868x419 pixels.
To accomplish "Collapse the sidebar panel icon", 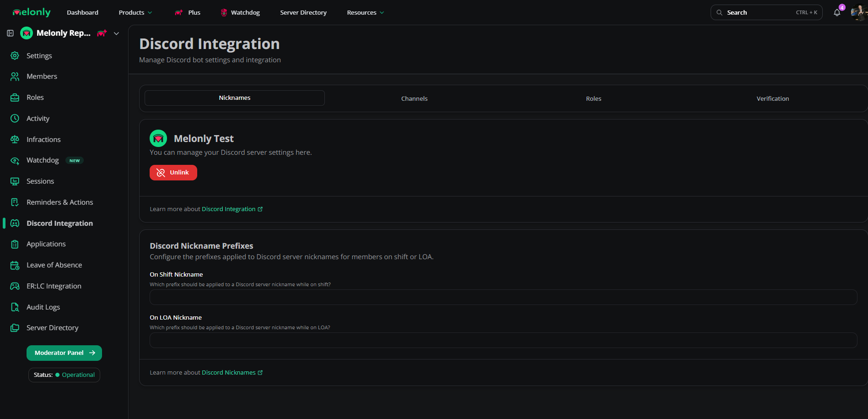I will [x=10, y=33].
